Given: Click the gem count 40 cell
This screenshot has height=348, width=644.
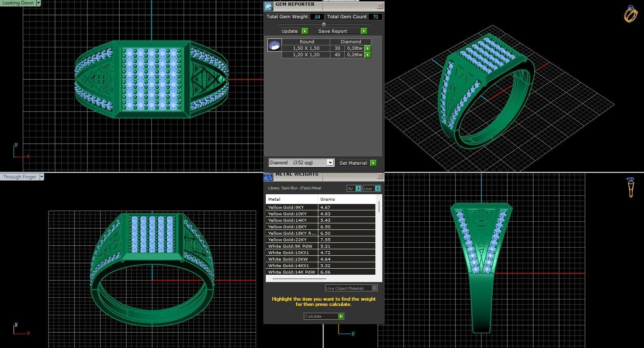Looking at the screenshot, I should tap(337, 55).
